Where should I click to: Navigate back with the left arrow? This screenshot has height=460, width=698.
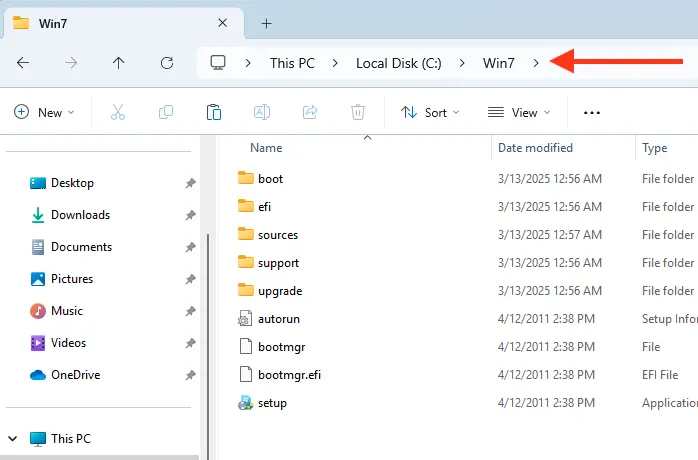23,63
